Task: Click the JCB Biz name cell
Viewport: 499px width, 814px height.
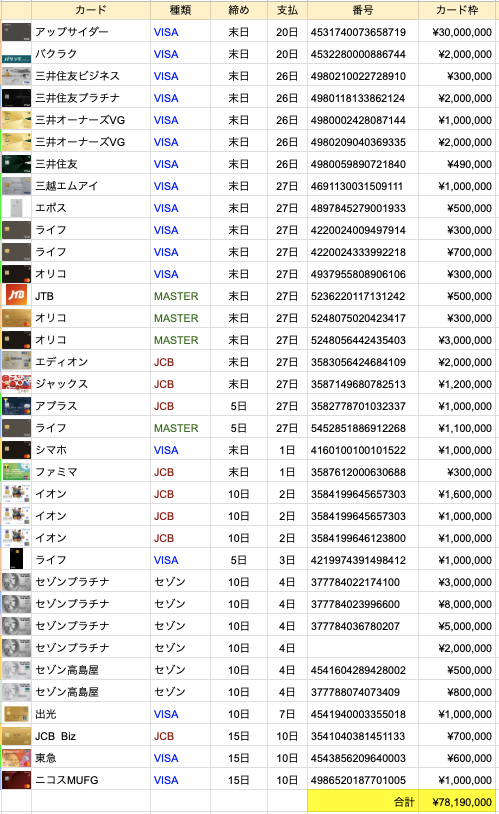Action: click(x=91, y=736)
